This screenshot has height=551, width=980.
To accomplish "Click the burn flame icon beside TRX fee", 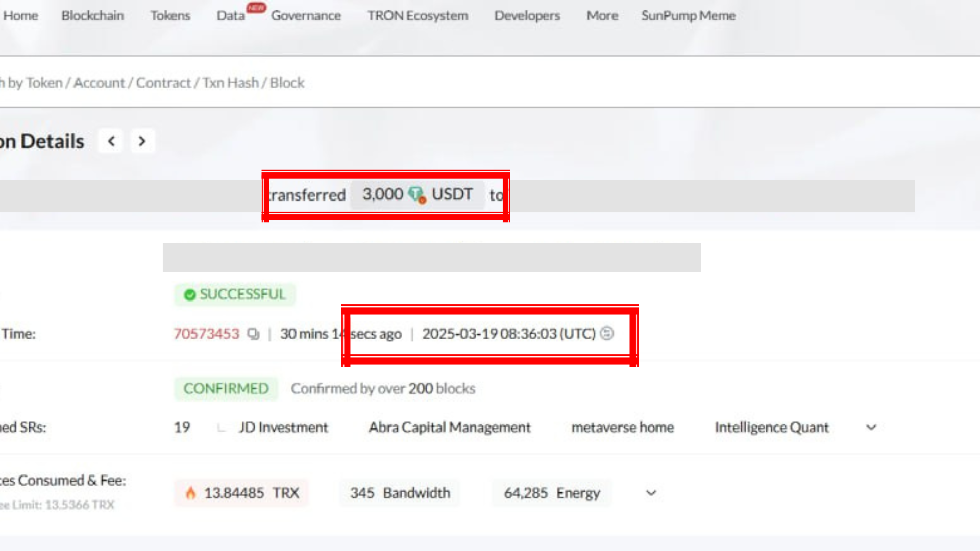I will [190, 493].
